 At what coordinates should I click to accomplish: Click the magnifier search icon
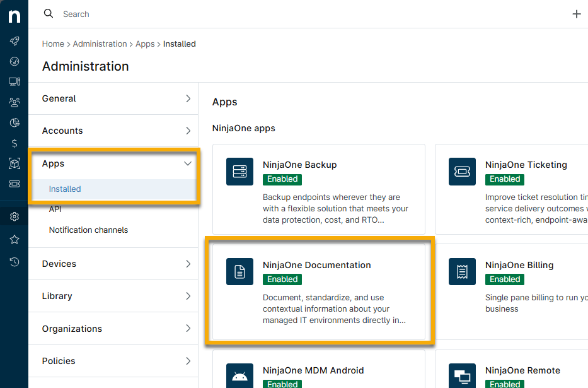[49, 14]
